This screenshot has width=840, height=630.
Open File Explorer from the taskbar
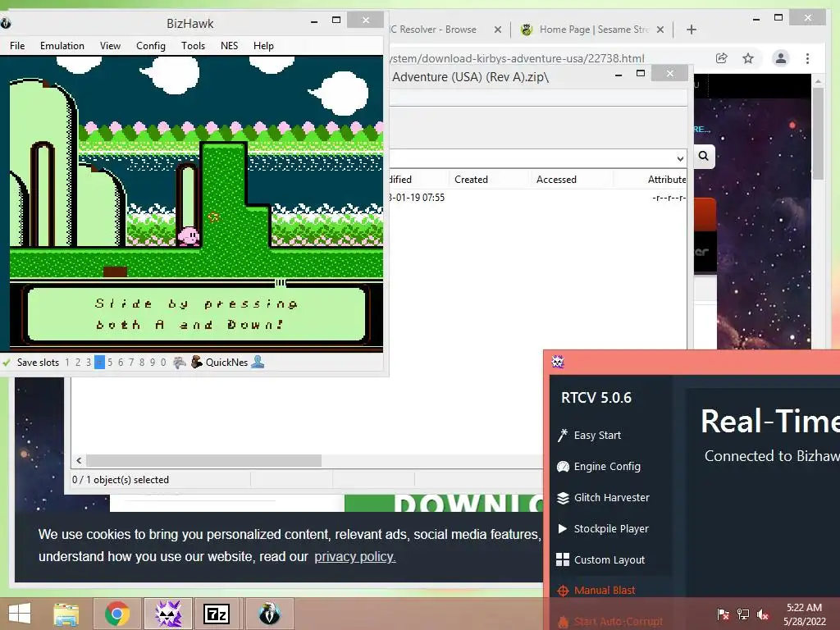click(x=66, y=614)
